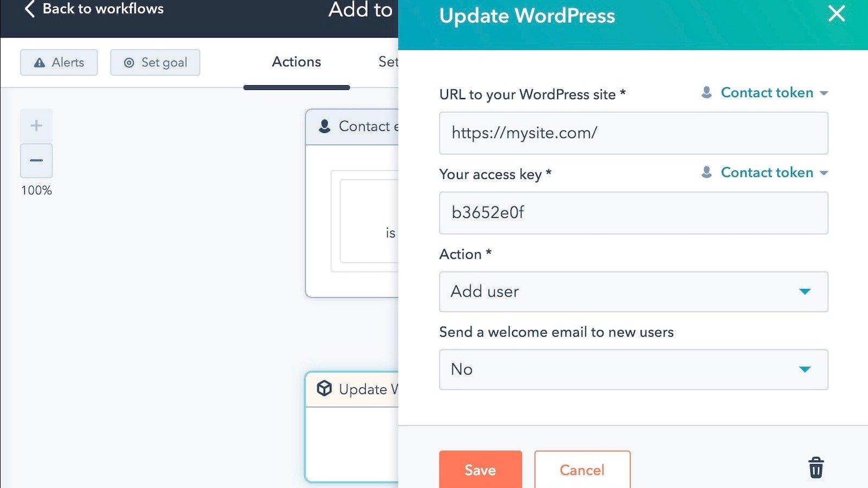Save the Update WordPress settings
Screen dimensions: 868x488
pos(480,470)
